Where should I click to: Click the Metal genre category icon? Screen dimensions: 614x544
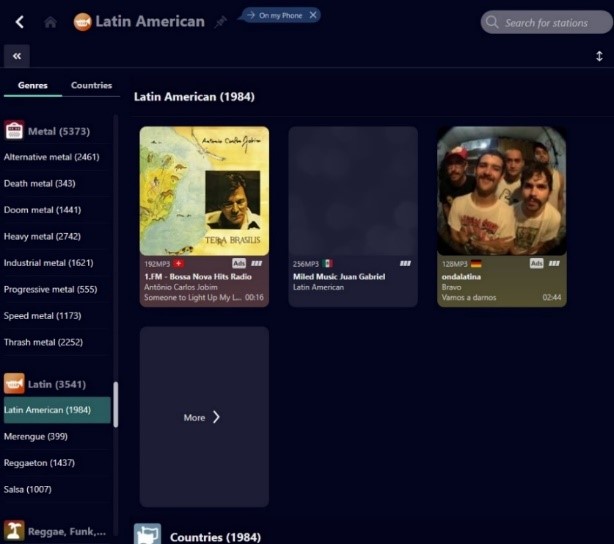coord(14,131)
